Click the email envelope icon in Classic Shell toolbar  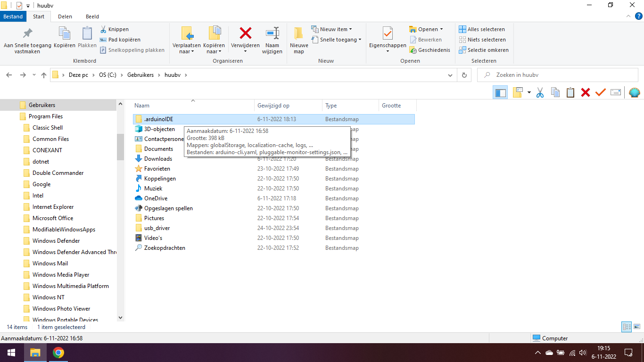615,92
